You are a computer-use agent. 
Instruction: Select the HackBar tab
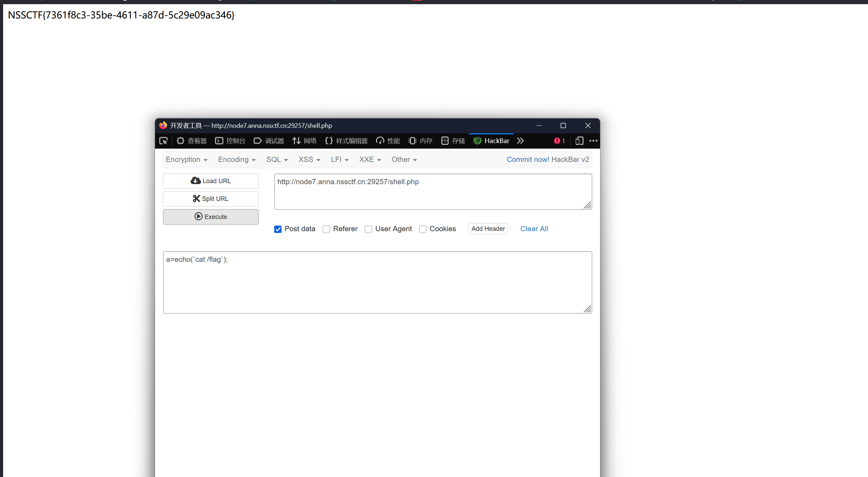[491, 141]
